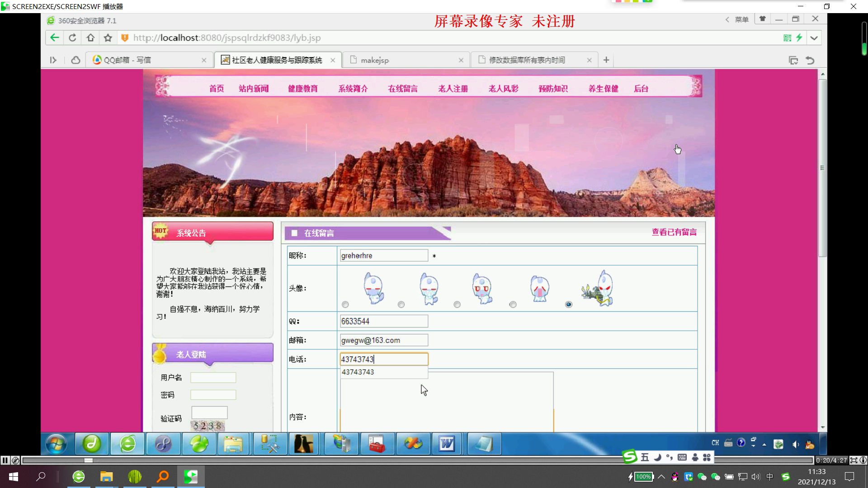Show hidden tray icons chevron
Viewport: 868px width, 488px height.
(x=661, y=477)
